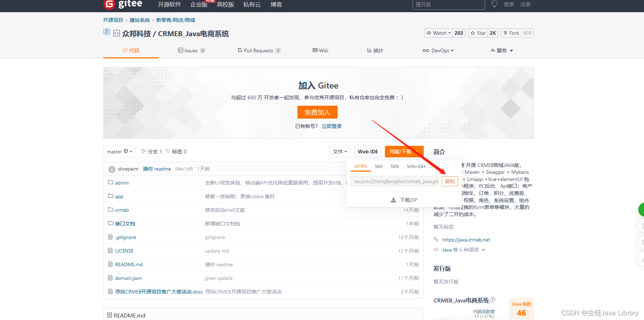Click the 203 watchers count

click(459, 33)
